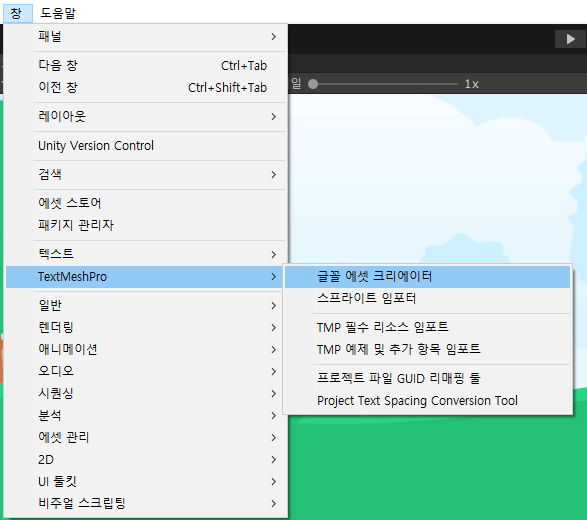Open the 창 menu in menu bar
The image size is (587, 520).
tap(18, 13)
